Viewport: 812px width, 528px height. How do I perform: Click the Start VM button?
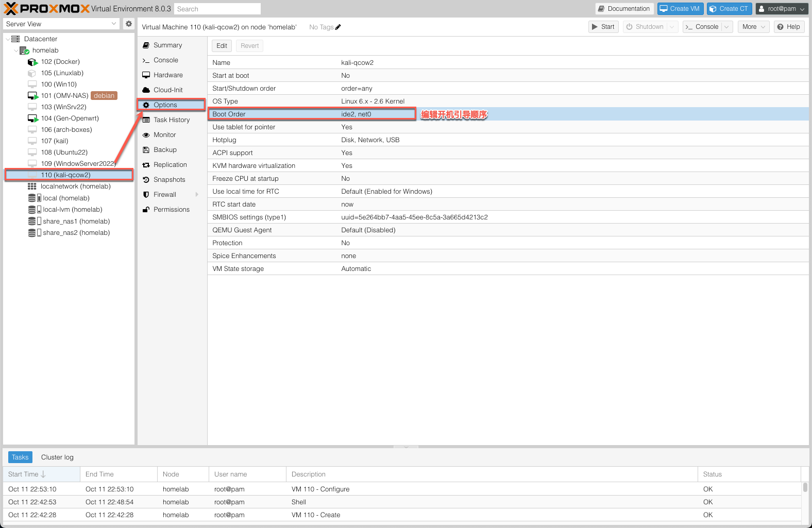coord(603,27)
